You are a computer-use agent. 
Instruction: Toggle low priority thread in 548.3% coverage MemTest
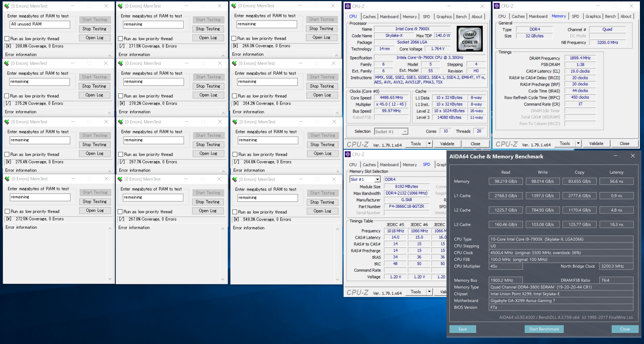(x=235, y=212)
